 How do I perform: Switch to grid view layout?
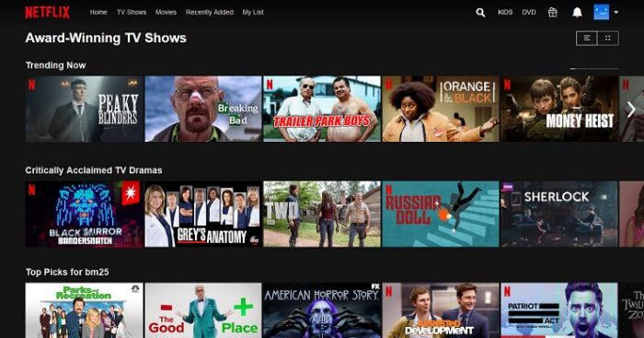608,39
